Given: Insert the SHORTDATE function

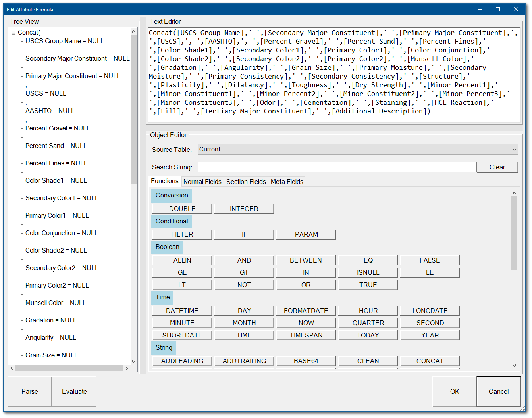Looking at the screenshot, I should pos(182,335).
